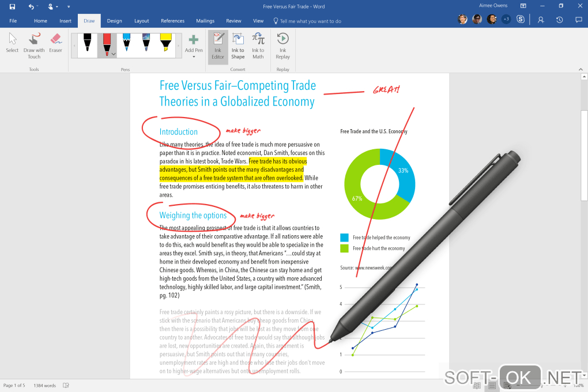Select the red pen
This screenshot has height=392, width=588.
click(107, 43)
